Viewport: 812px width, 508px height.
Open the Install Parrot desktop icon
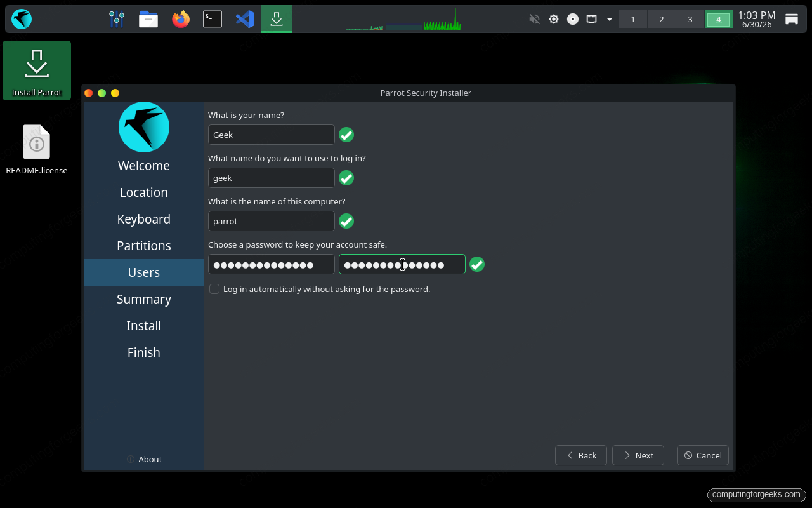(37, 70)
